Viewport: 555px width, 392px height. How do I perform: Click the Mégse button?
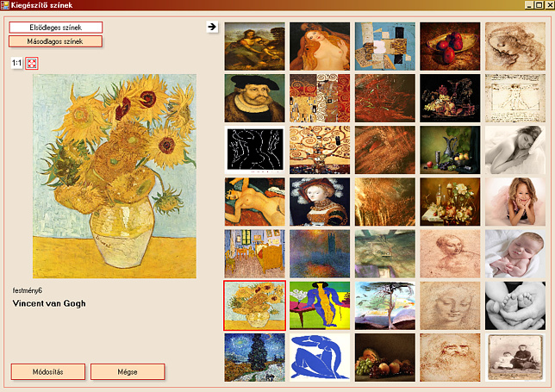point(128,372)
